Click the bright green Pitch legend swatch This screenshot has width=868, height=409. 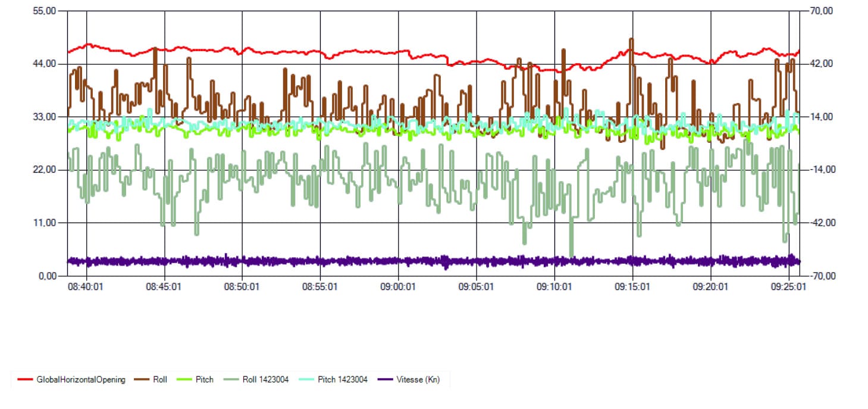pyautogui.click(x=184, y=379)
